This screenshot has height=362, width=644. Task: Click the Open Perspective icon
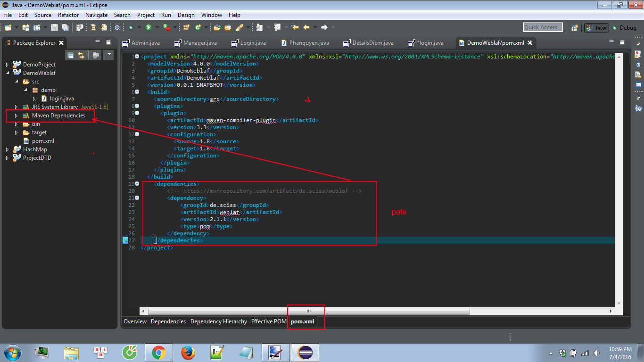(575, 28)
